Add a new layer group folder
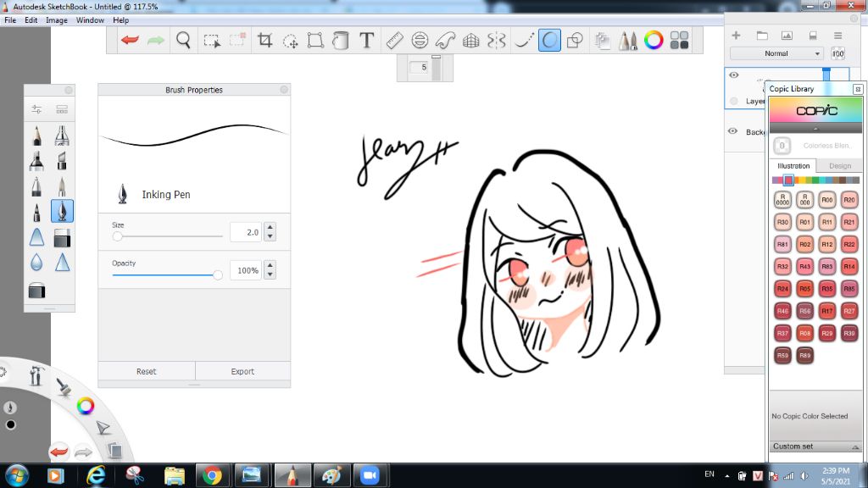868x488 pixels. click(x=762, y=36)
